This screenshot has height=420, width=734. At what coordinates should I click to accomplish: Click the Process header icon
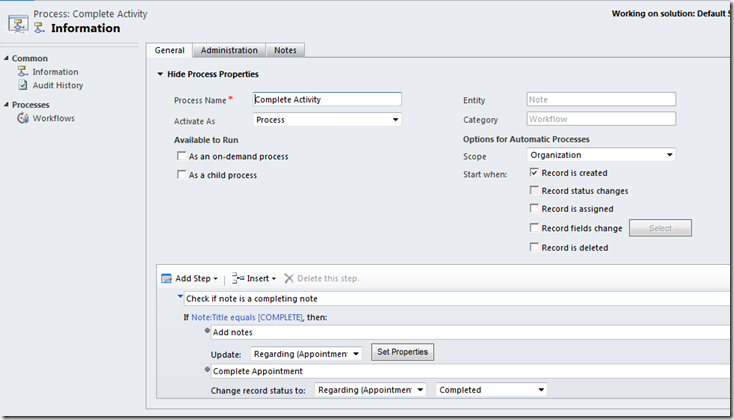16,22
